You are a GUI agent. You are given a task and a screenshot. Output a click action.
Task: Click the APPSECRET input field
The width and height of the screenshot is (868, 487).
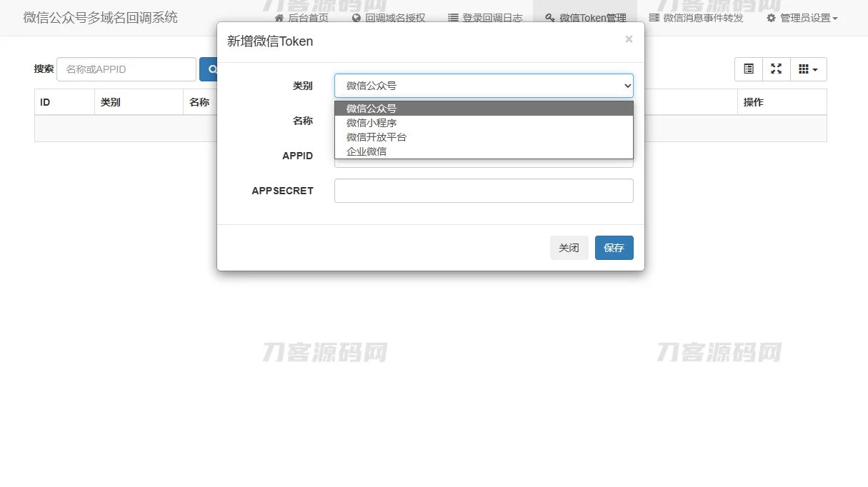[x=484, y=190]
